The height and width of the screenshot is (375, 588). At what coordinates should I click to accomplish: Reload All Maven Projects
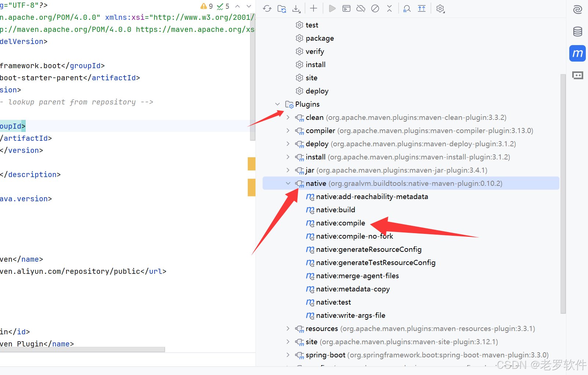coord(267,8)
